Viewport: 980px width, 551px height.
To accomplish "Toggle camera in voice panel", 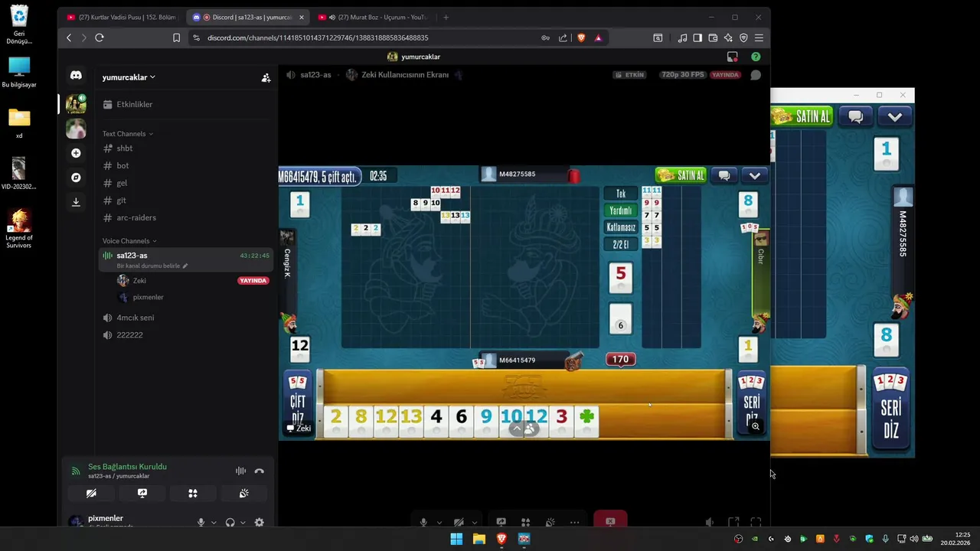I will click(x=91, y=494).
